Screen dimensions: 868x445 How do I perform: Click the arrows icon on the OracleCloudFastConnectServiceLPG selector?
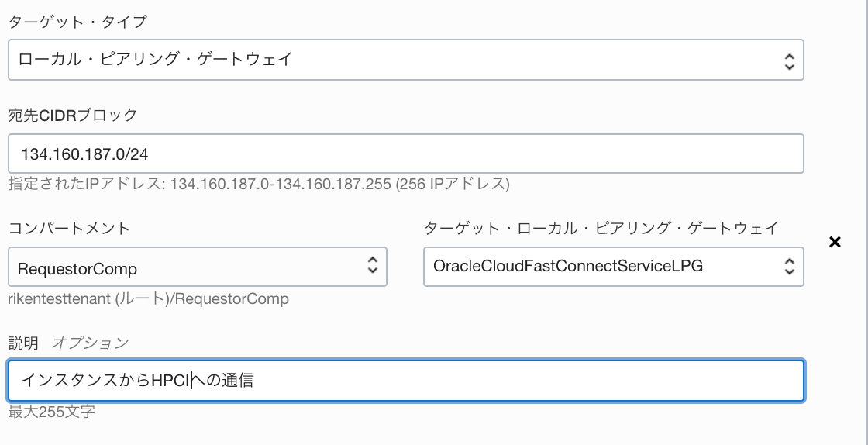point(790,267)
